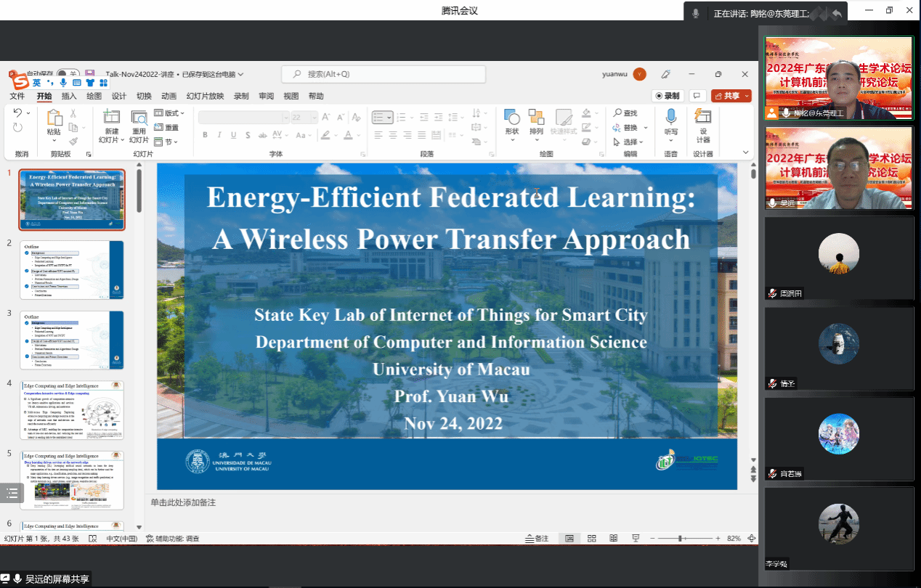Click the Arrange (排列) icon
The height and width of the screenshot is (588, 921).
(x=536, y=118)
